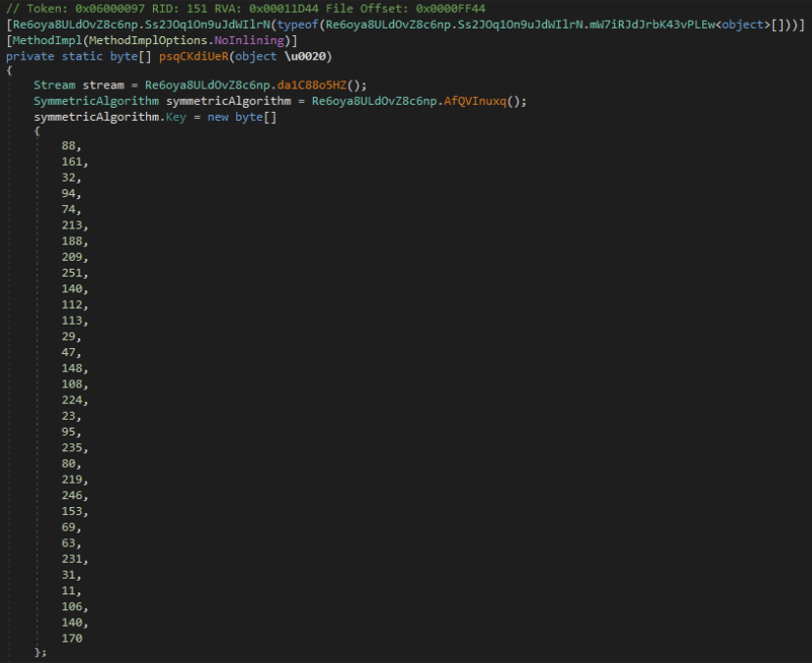Click the Token comment line at top
Screen dimensions: 812x663
pos(245,9)
